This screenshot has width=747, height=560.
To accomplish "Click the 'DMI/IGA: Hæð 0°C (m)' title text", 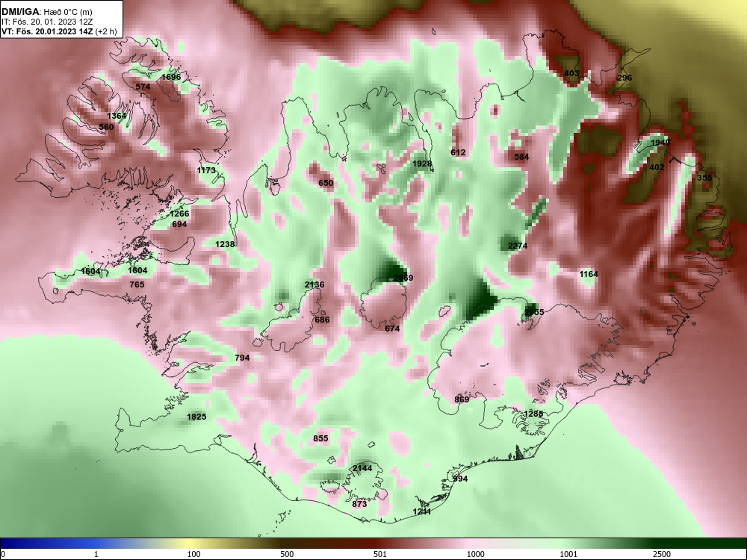I will pos(47,12).
